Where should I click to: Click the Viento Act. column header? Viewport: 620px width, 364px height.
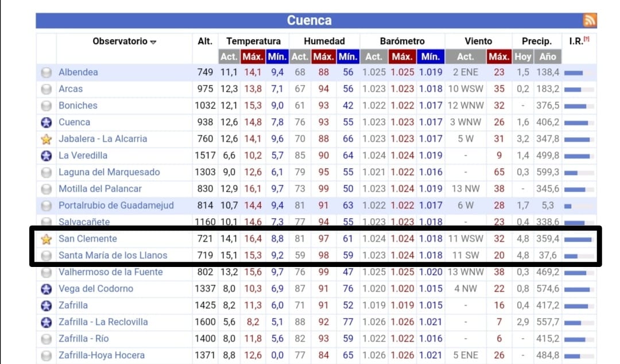(465, 57)
